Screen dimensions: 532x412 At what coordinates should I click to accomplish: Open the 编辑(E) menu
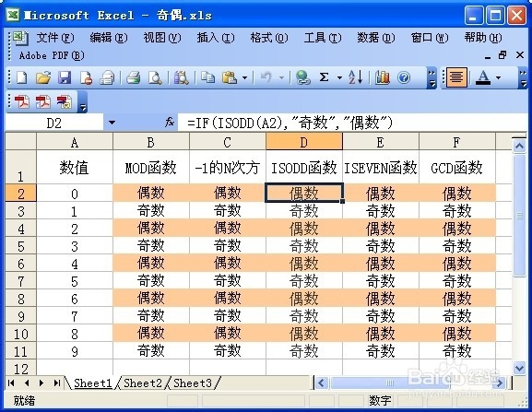(109, 38)
